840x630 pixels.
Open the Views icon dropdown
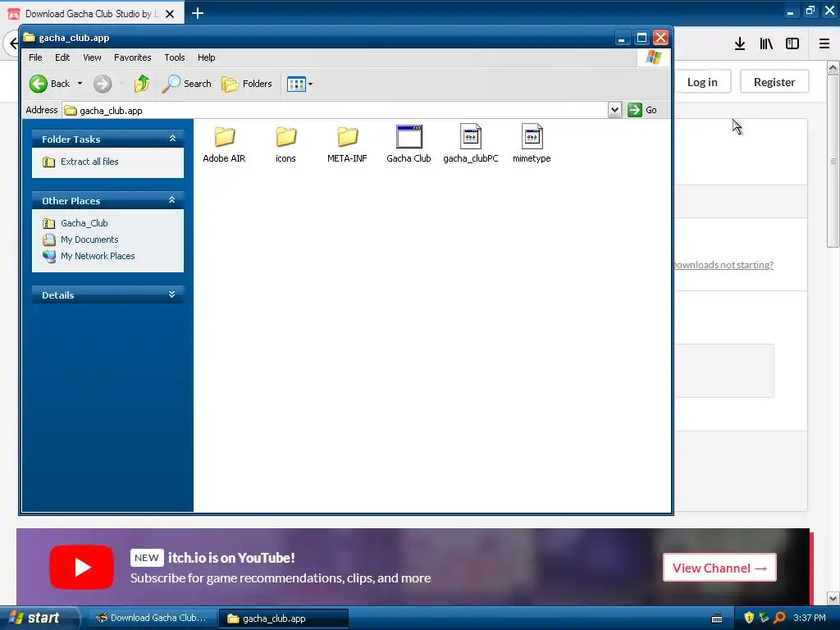(299, 84)
